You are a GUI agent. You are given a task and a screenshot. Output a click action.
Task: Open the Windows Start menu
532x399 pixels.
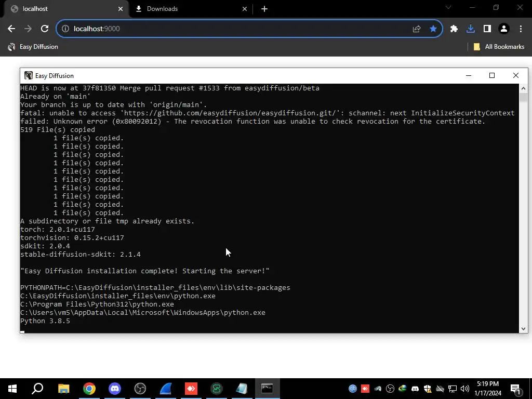(x=12, y=389)
